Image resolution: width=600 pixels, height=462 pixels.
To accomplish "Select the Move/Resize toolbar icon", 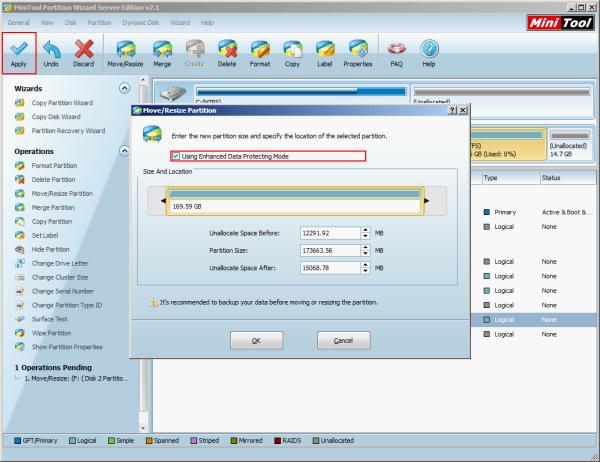I will [126, 53].
